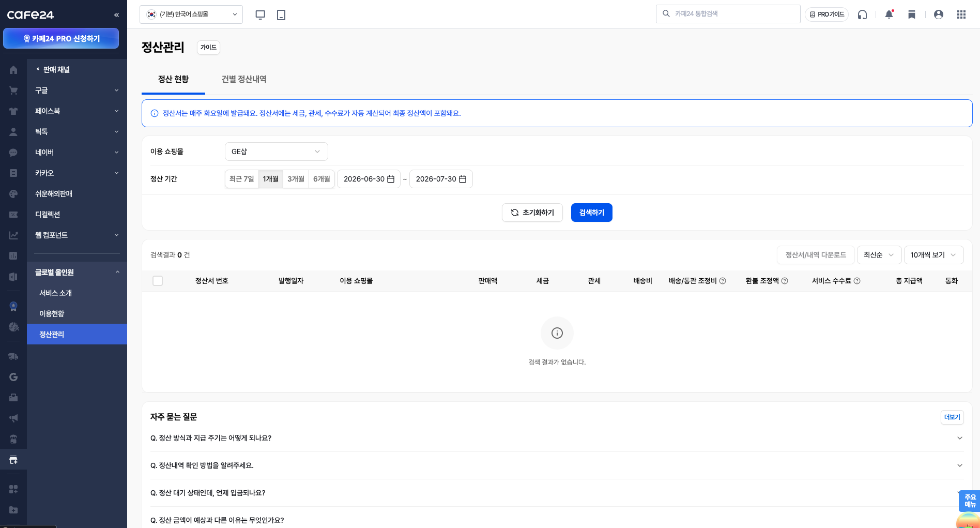
Task: Show help for 서비스 수수료 column
Action: point(857,281)
